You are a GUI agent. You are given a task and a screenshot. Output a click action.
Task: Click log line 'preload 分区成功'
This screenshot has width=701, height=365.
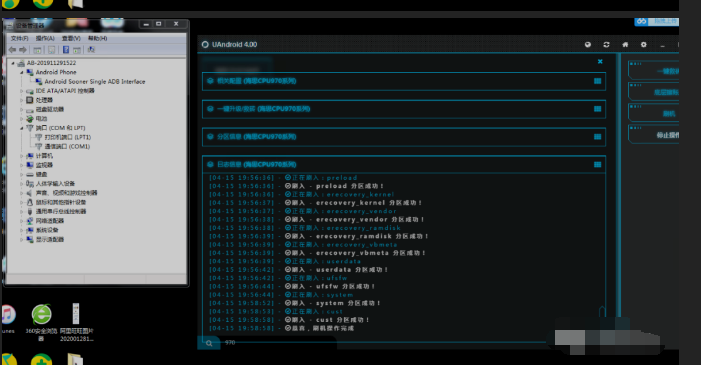click(x=296, y=186)
